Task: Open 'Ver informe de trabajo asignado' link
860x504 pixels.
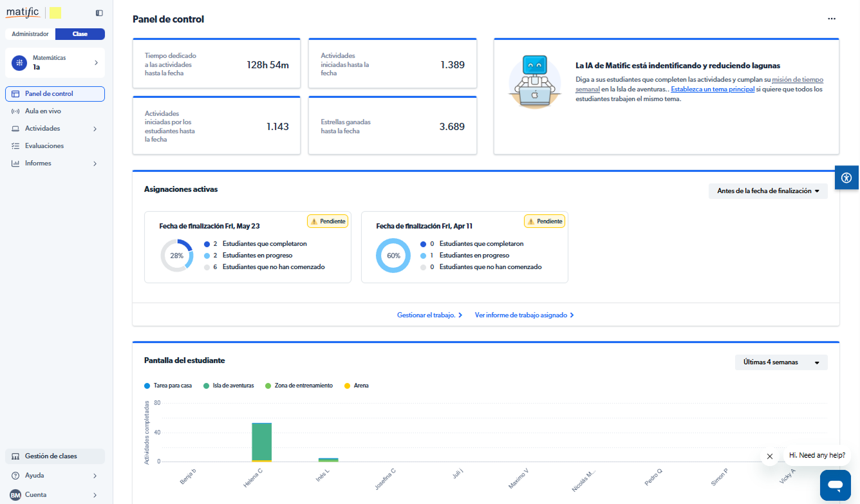Action: click(x=524, y=315)
